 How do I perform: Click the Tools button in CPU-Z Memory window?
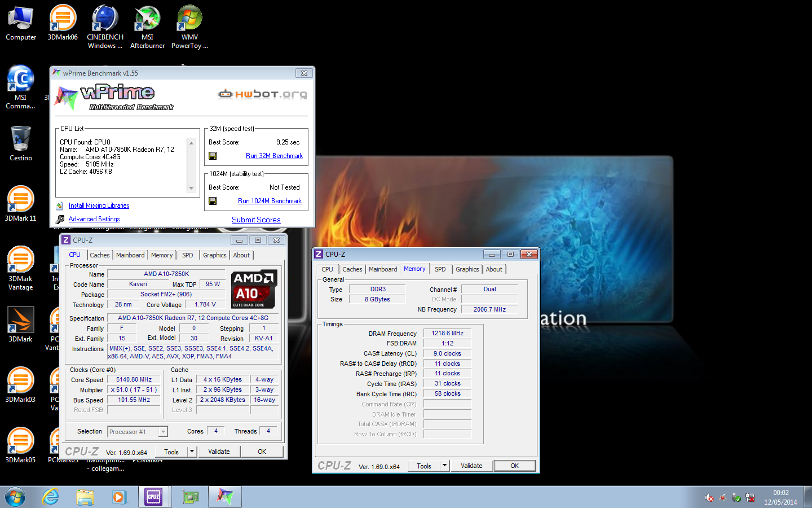424,466
